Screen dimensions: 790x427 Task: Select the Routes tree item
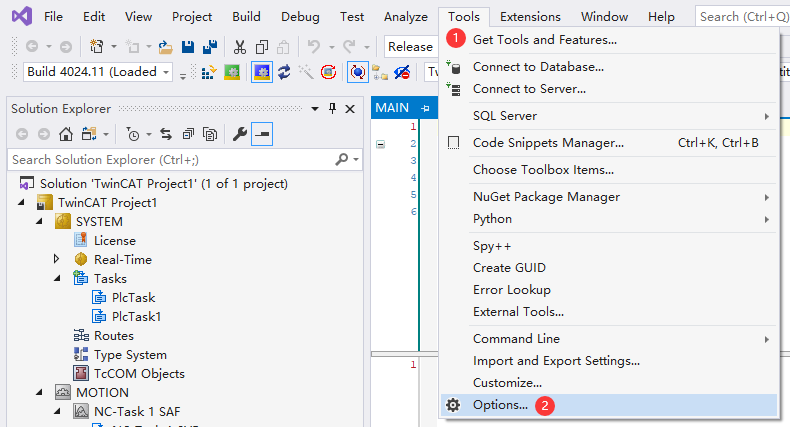tap(114, 336)
